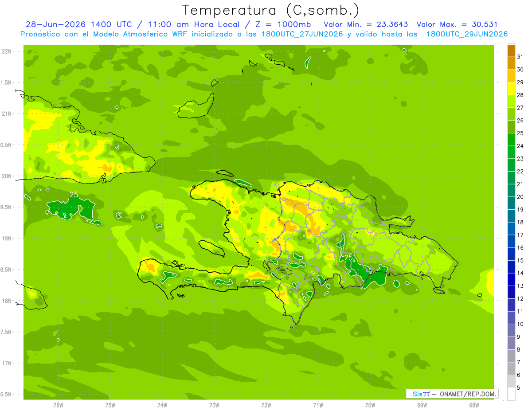532x411 pixels.
Task: Pick the legend color between 20 and 21
Action: (x=511, y=191)
